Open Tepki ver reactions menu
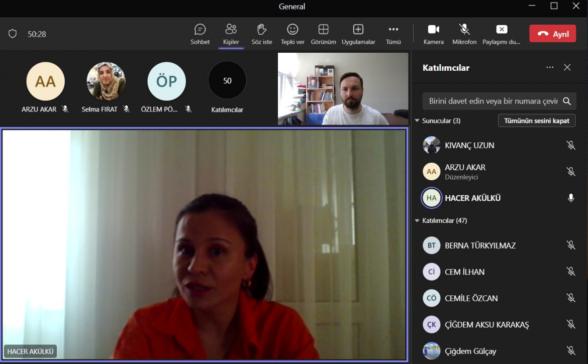Viewport: 588px width, 364px height. point(292,34)
